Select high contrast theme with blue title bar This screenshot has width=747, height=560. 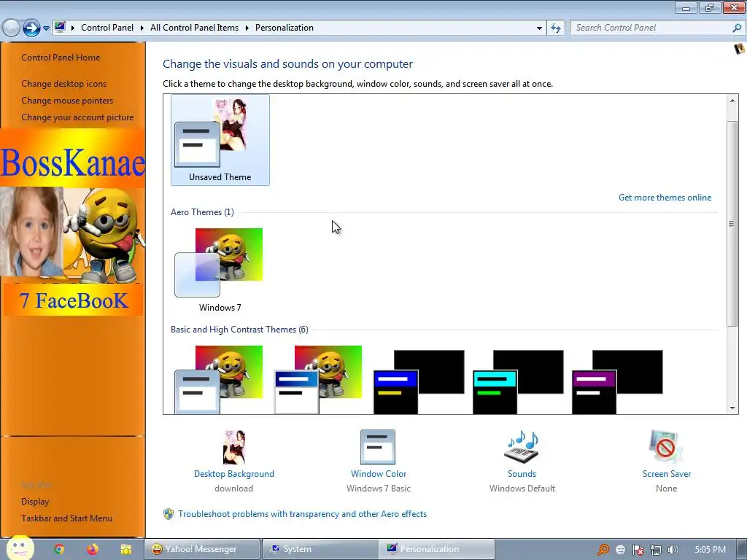[x=419, y=382]
